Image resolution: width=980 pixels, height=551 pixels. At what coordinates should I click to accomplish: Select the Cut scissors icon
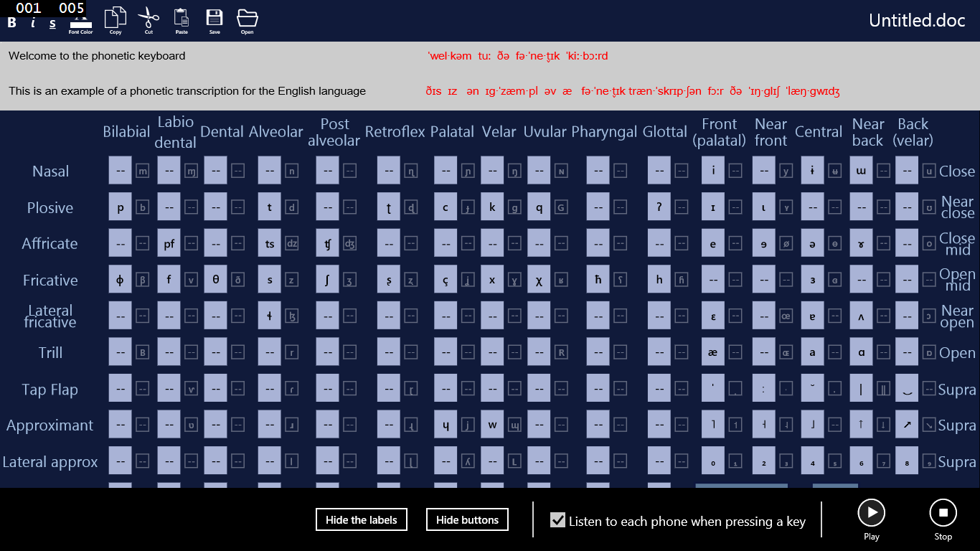tap(148, 18)
